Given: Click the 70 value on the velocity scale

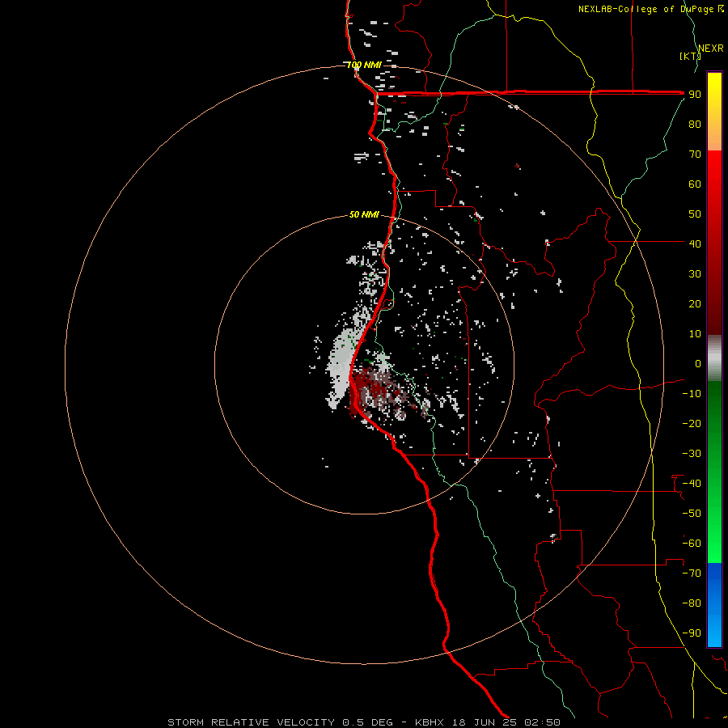Looking at the screenshot, I should point(695,154).
